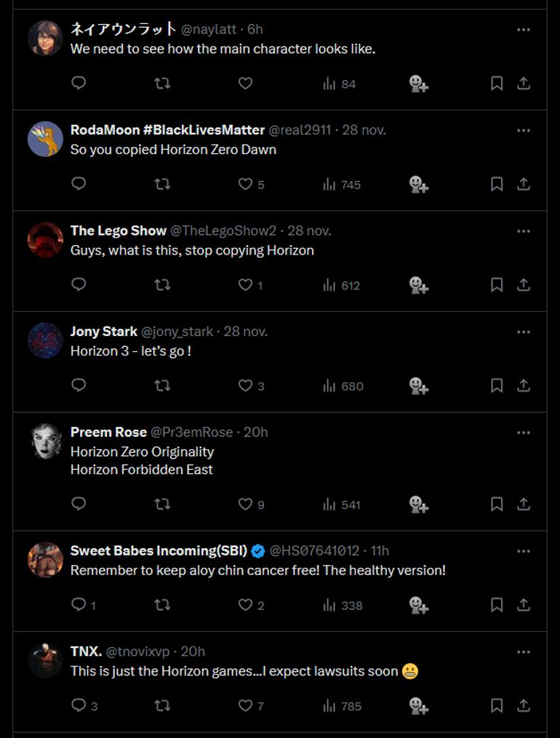Bookmark RodaMoon's tweet
This screenshot has width=560, height=738.
click(x=497, y=184)
